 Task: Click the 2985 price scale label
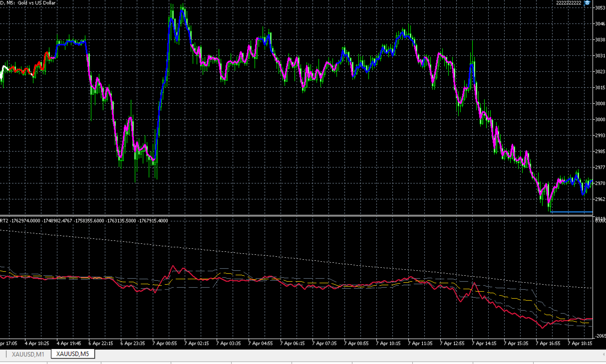tap(600, 152)
